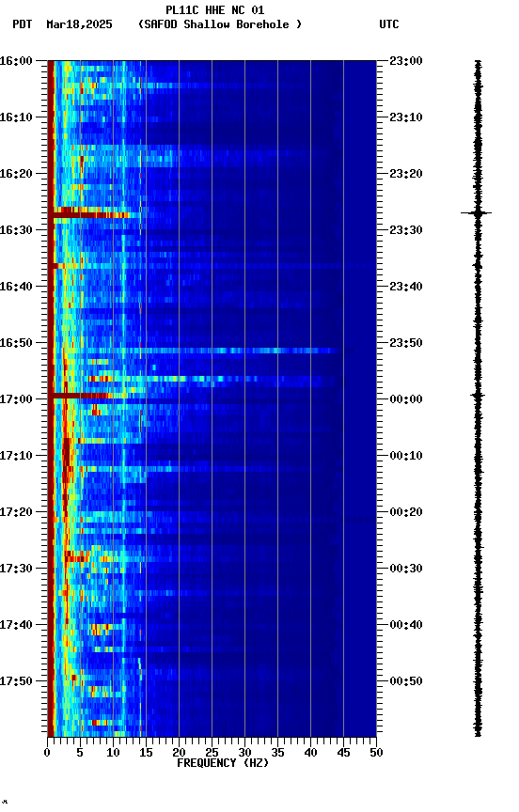This screenshot has width=519, height=812.
Task: Click the 23:50 UTC time label
Action: (x=406, y=343)
